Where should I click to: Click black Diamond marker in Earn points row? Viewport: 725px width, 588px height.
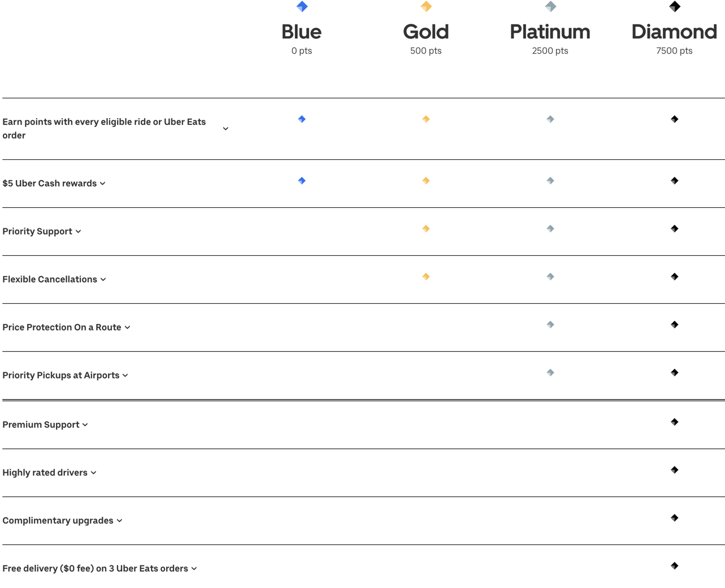675,119
